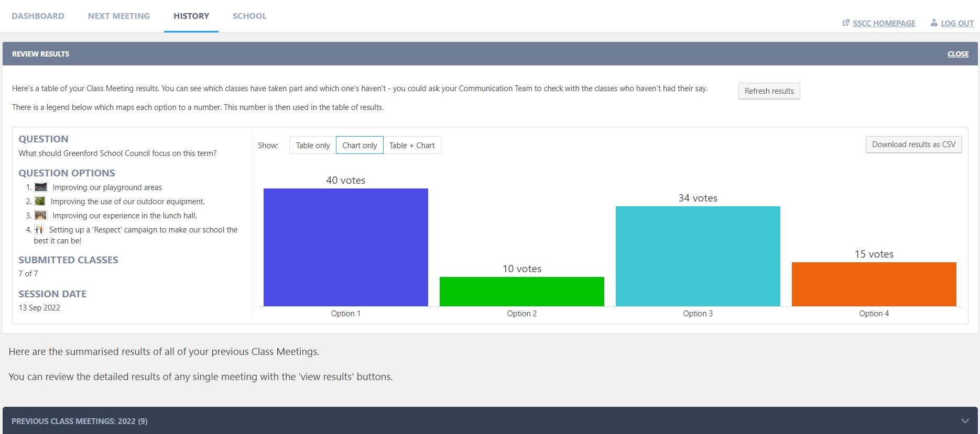The width and height of the screenshot is (980, 434).
Task: Click the lunch hall option image
Action: [x=41, y=215]
